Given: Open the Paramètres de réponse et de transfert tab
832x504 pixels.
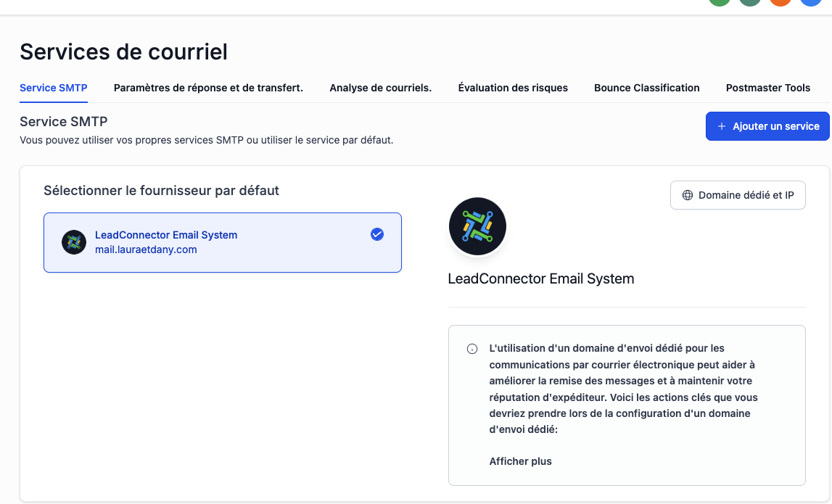Looking at the screenshot, I should click(208, 88).
